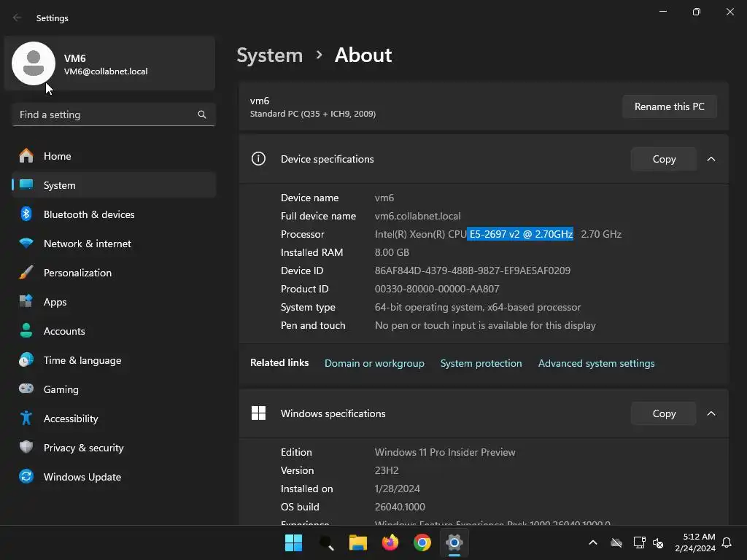This screenshot has width=747, height=560.
Task: Click the back arrow in Settings title bar
Action: coord(18,17)
